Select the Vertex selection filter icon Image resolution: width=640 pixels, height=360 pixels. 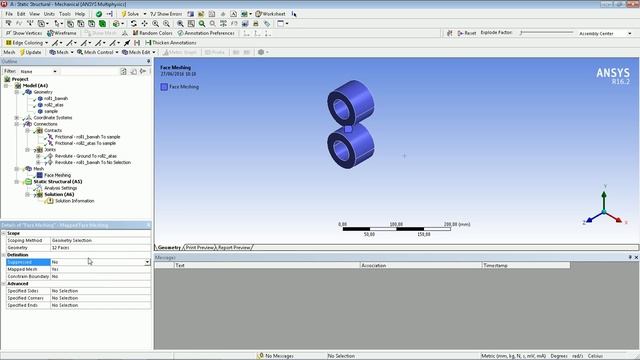[70, 24]
